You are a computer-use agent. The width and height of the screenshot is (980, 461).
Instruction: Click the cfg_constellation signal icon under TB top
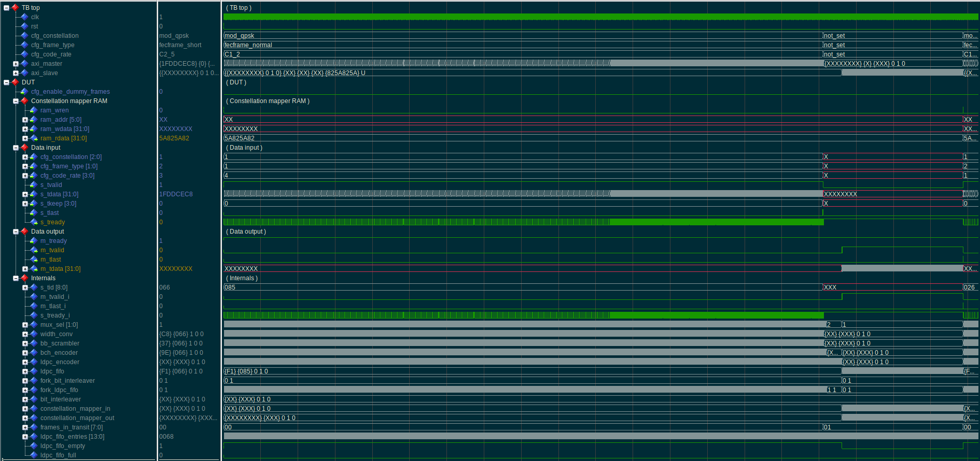[24, 36]
